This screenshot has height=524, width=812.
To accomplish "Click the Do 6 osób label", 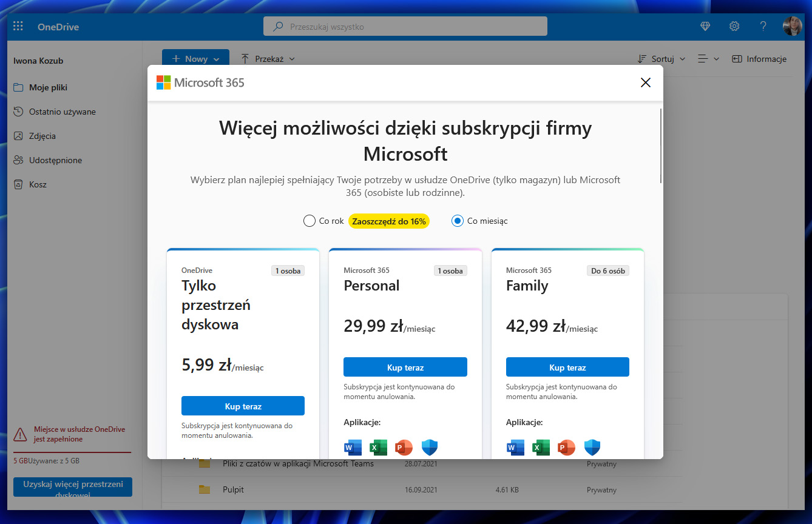I will click(x=608, y=270).
